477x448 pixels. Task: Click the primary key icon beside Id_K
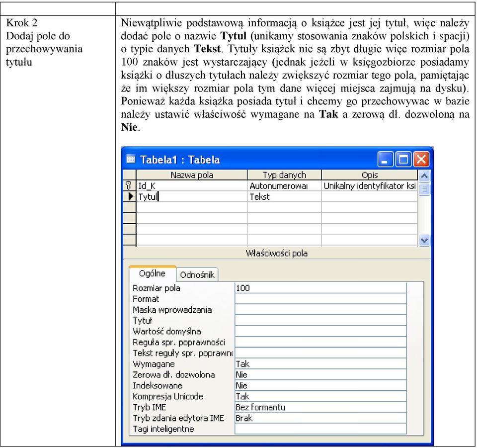pyautogui.click(x=129, y=185)
